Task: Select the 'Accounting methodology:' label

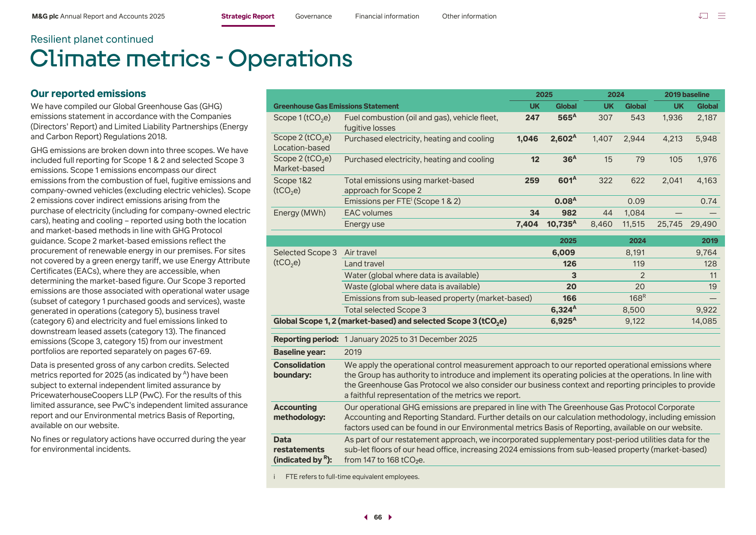Action: (300, 412)
